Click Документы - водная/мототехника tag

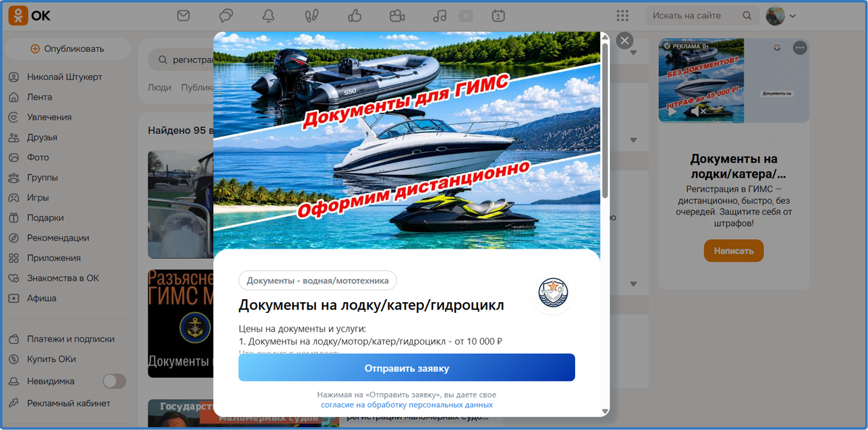[318, 280]
